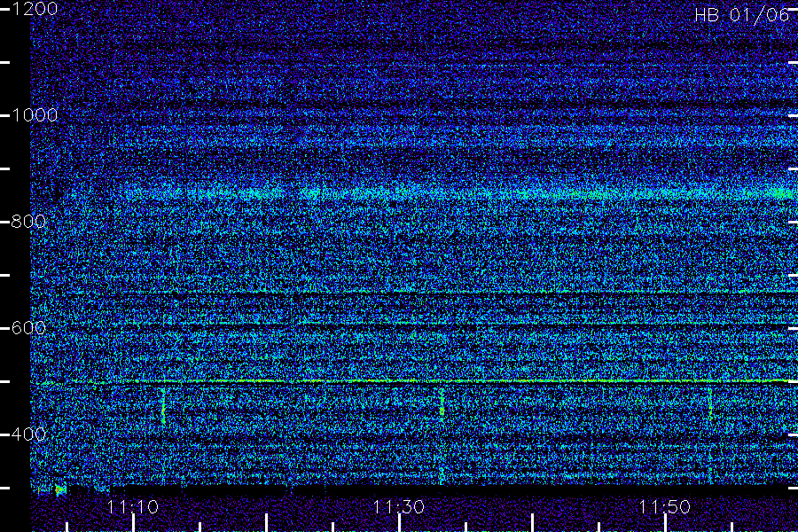Click the 11:30 time axis label

398,507
